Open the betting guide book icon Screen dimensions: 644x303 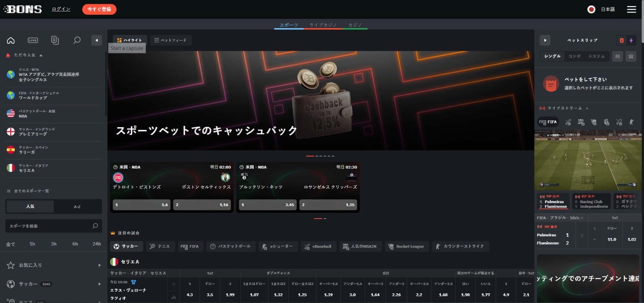[617, 56]
